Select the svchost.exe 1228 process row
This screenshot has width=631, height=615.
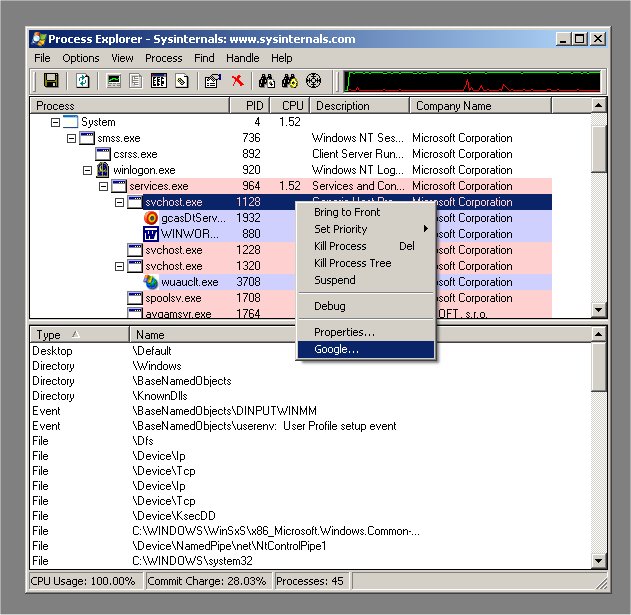[291, 250]
